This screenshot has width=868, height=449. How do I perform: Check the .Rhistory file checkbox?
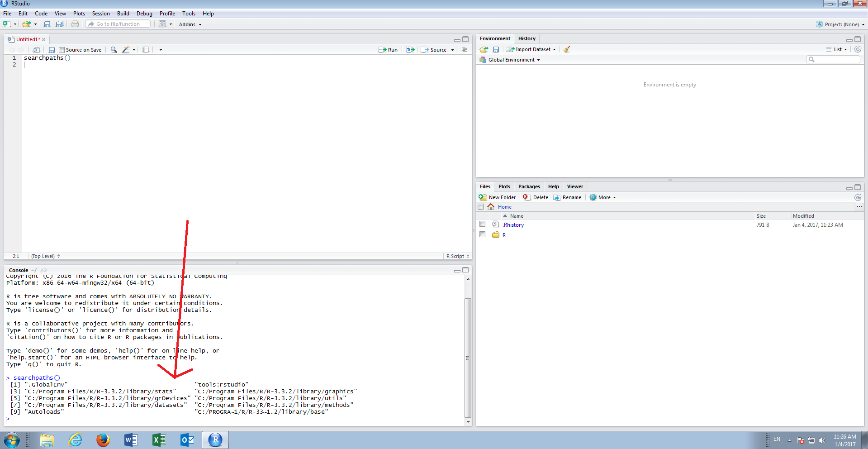(x=482, y=224)
